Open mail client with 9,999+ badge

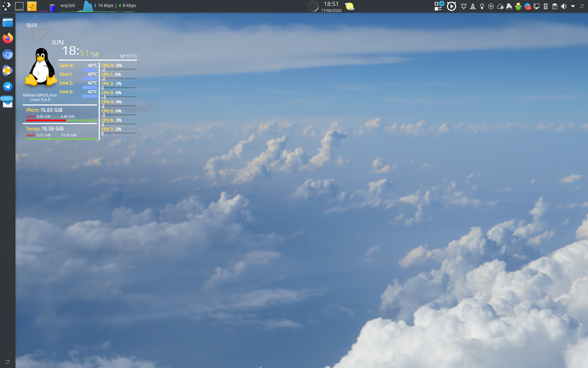[x=7, y=102]
